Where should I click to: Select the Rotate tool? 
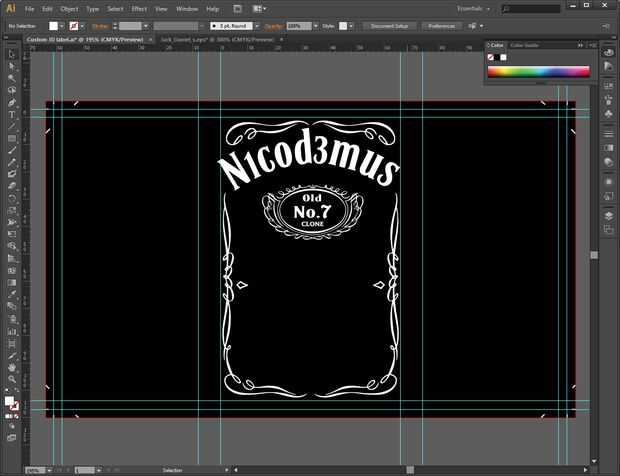tap(12, 198)
